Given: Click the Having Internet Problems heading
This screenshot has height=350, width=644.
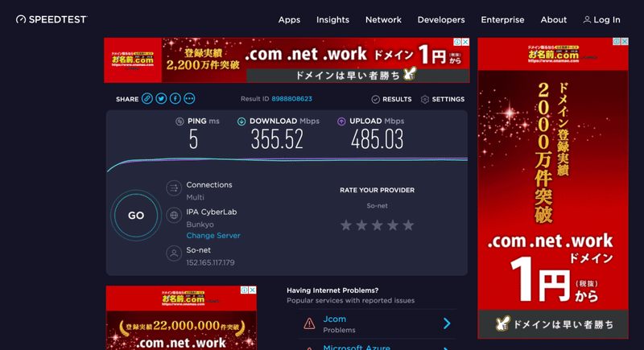Looking at the screenshot, I should (332, 290).
